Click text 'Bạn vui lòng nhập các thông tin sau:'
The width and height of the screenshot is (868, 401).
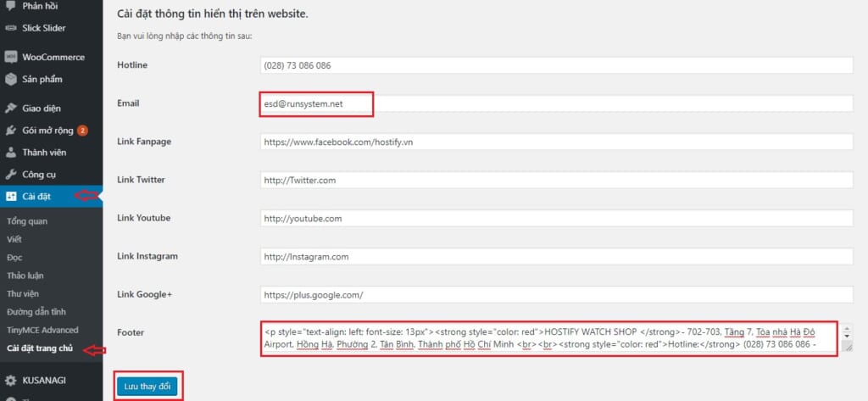pos(184,36)
